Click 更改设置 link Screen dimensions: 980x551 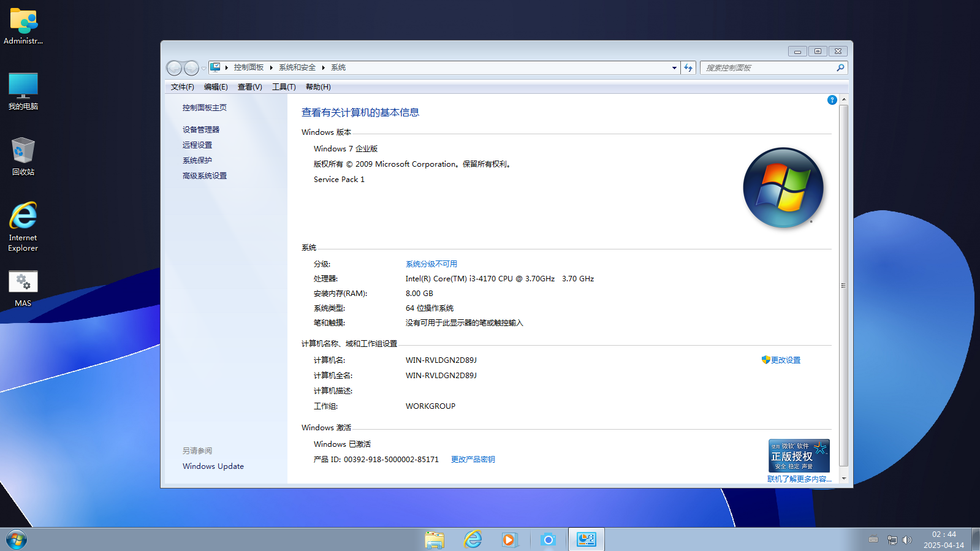tap(786, 360)
